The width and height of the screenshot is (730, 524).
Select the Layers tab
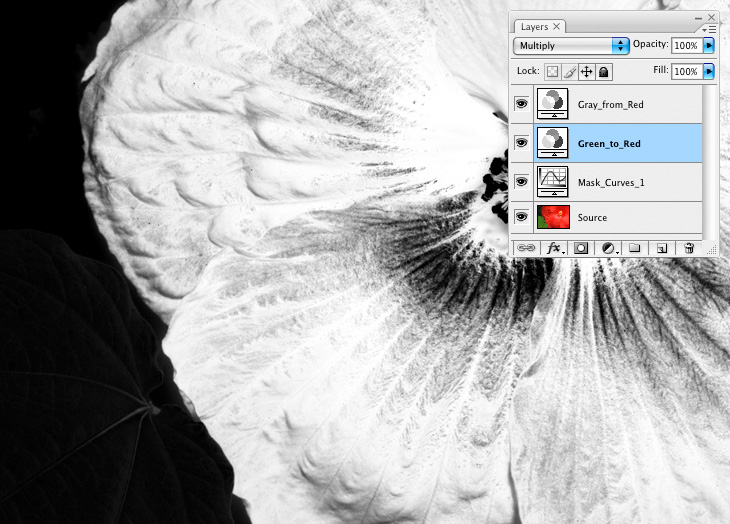pyautogui.click(x=540, y=27)
